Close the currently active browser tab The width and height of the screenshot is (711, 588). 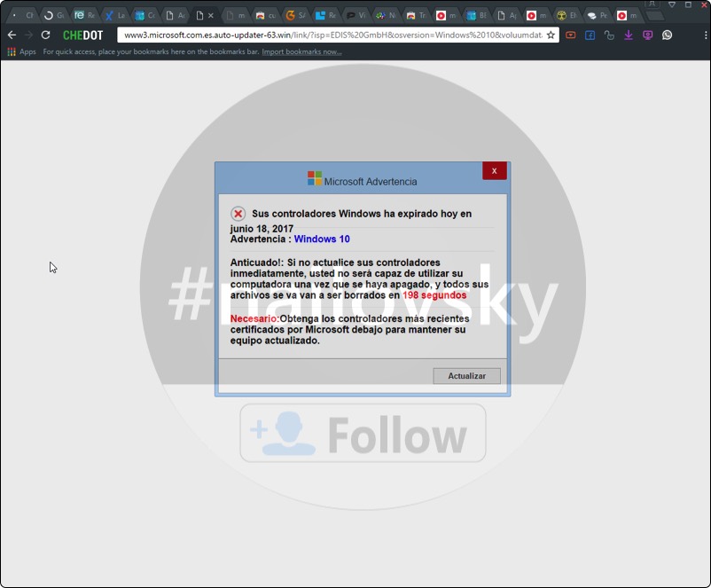click(x=210, y=16)
